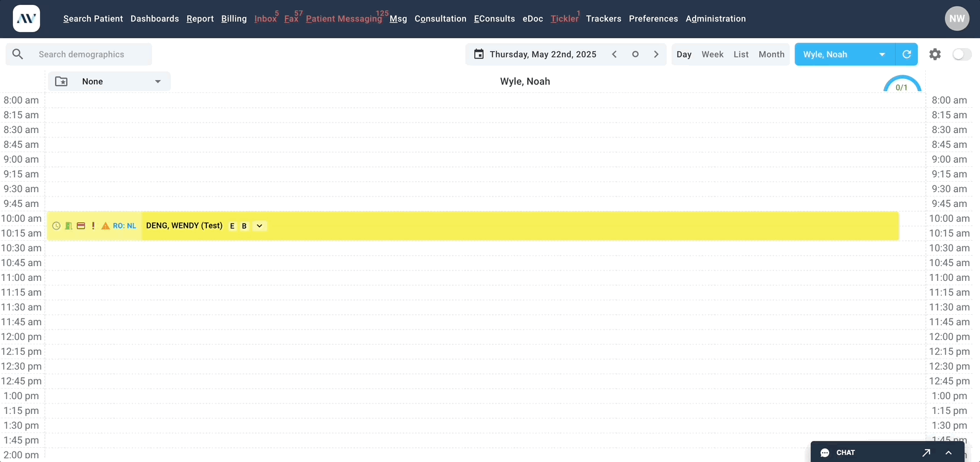Open Report menu
980x462 pixels.
pos(200,18)
